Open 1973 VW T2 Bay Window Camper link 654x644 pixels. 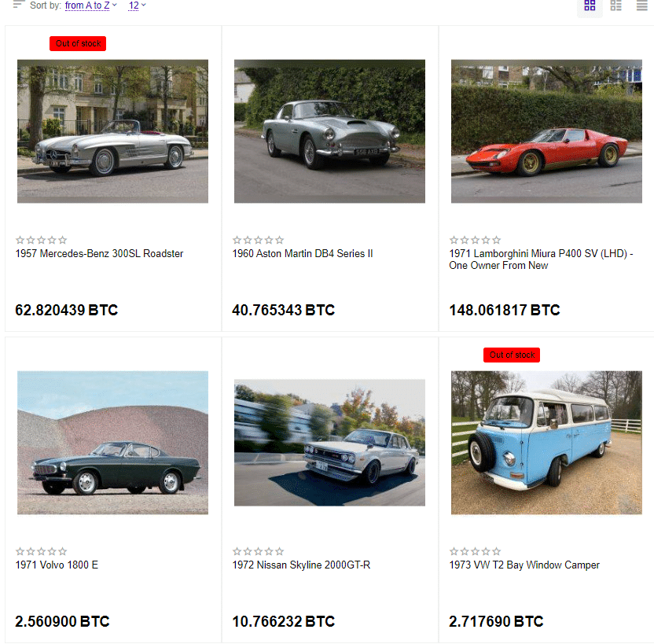pos(524,565)
